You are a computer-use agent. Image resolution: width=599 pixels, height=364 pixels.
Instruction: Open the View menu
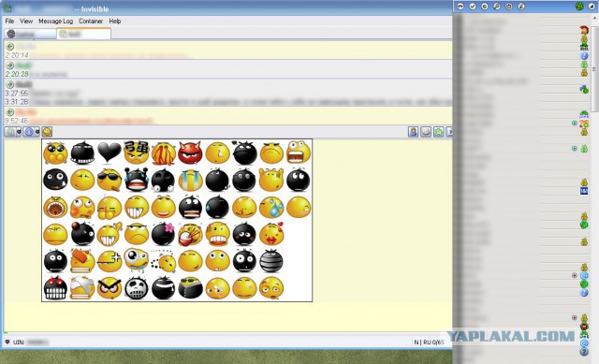point(26,21)
